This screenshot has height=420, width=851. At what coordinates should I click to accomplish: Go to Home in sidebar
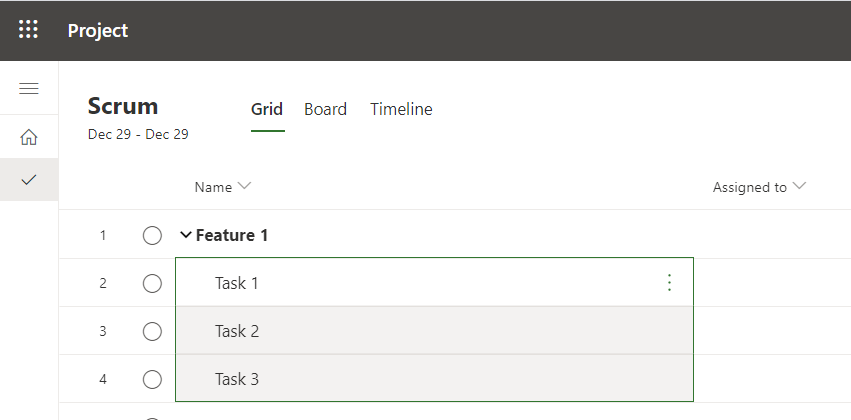pyautogui.click(x=29, y=137)
